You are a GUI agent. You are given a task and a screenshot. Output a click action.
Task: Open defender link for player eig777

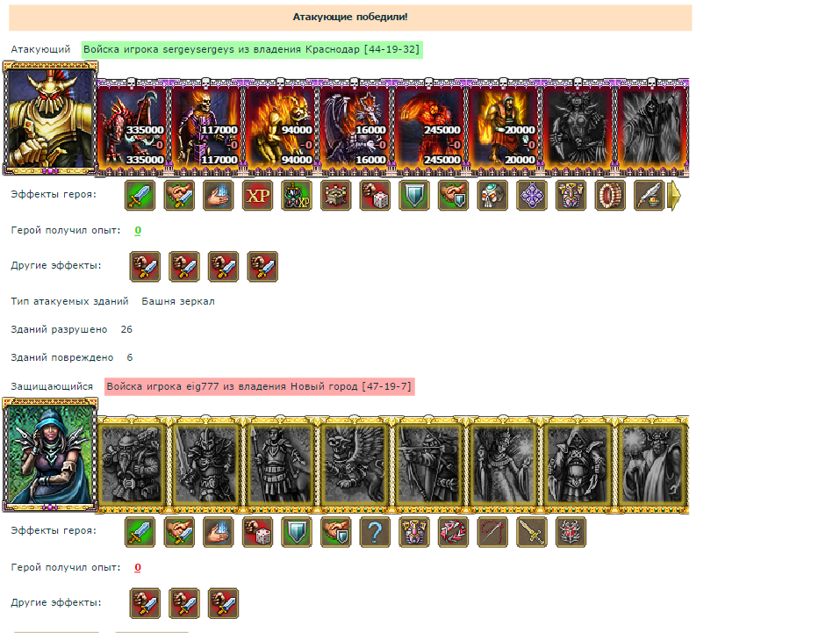pos(259,386)
